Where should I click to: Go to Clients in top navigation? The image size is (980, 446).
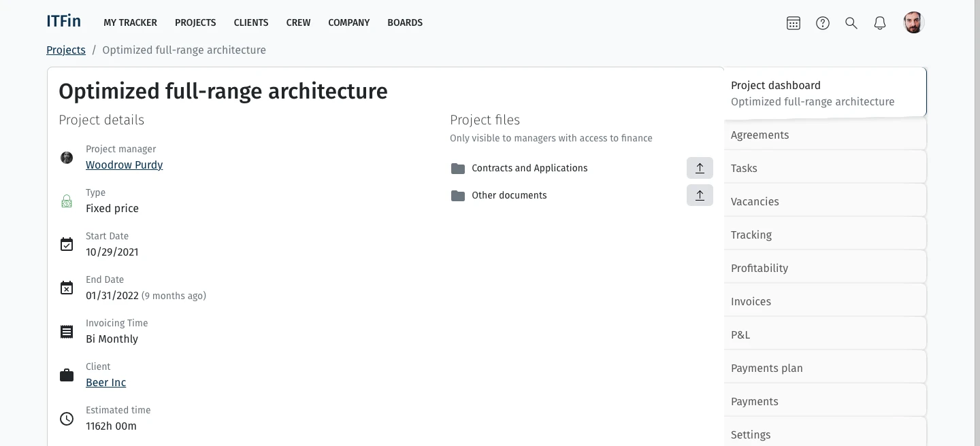(x=251, y=22)
